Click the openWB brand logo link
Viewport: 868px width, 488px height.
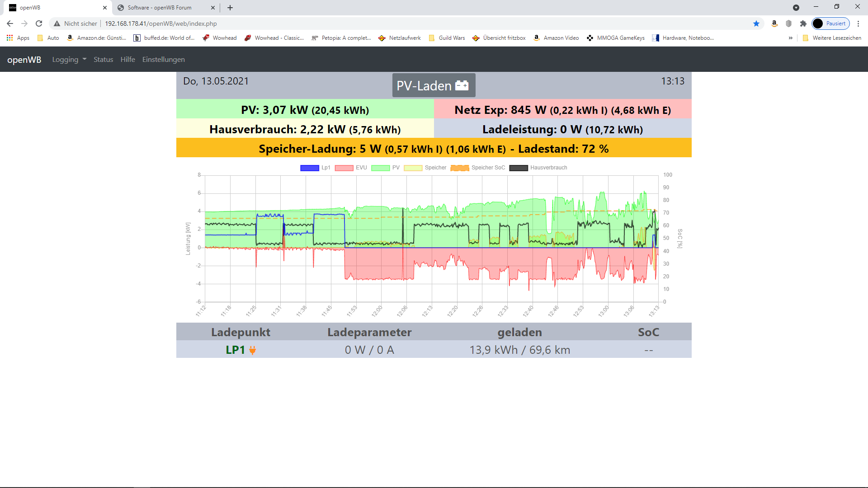(x=24, y=60)
